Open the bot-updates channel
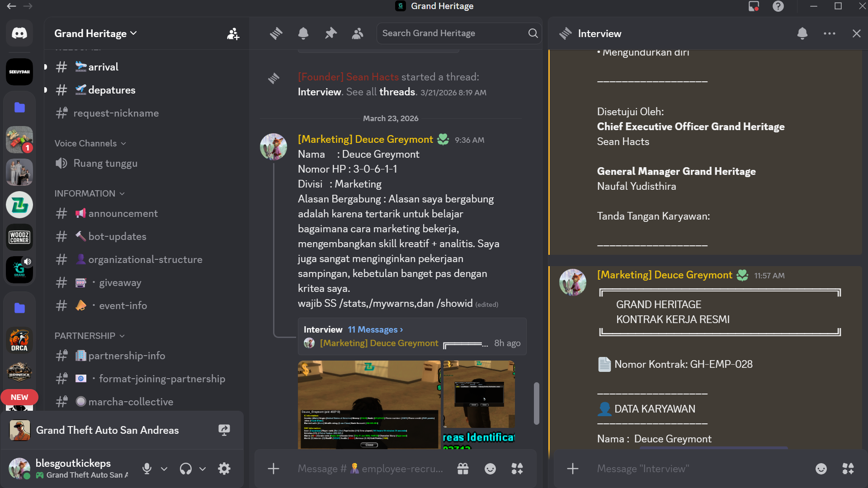Screen dimensions: 868x488 coord(147,236)
